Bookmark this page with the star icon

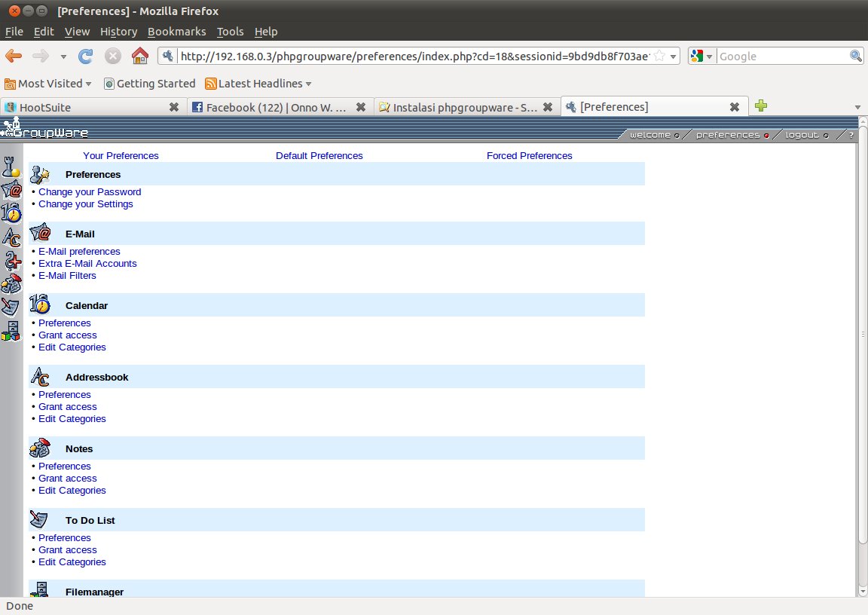point(659,56)
